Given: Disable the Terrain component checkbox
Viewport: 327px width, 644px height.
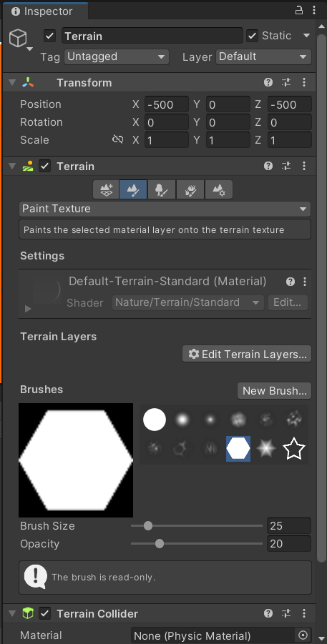Looking at the screenshot, I should tap(44, 166).
